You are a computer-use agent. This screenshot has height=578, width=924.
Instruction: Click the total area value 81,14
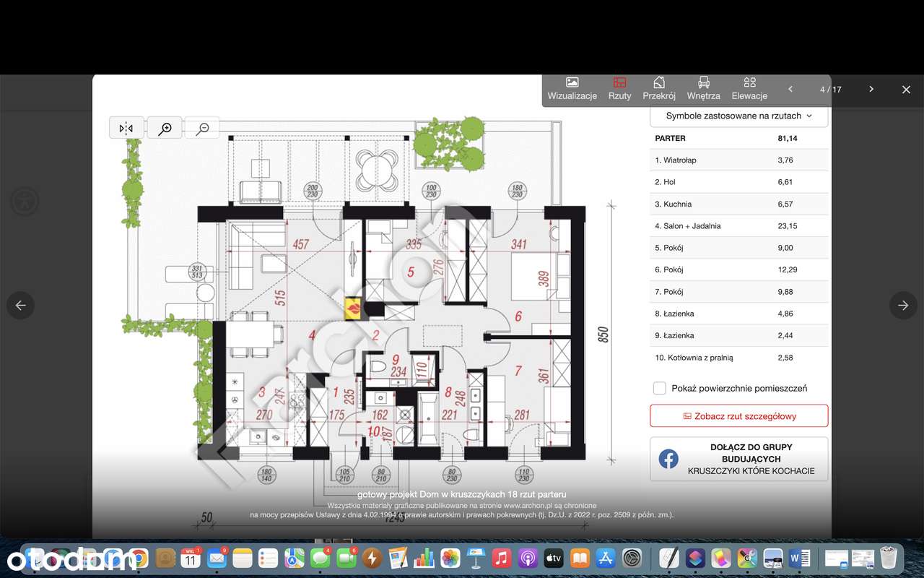pyautogui.click(x=787, y=138)
